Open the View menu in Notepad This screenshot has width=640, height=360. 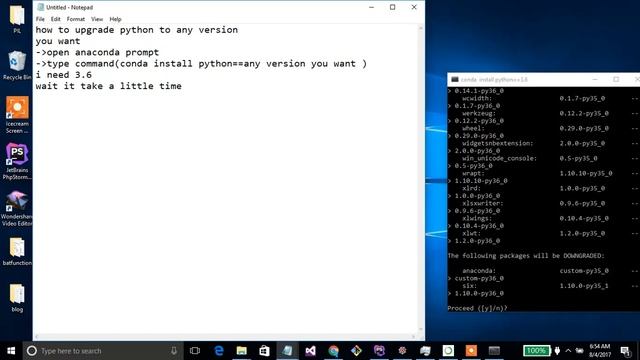tap(97, 19)
